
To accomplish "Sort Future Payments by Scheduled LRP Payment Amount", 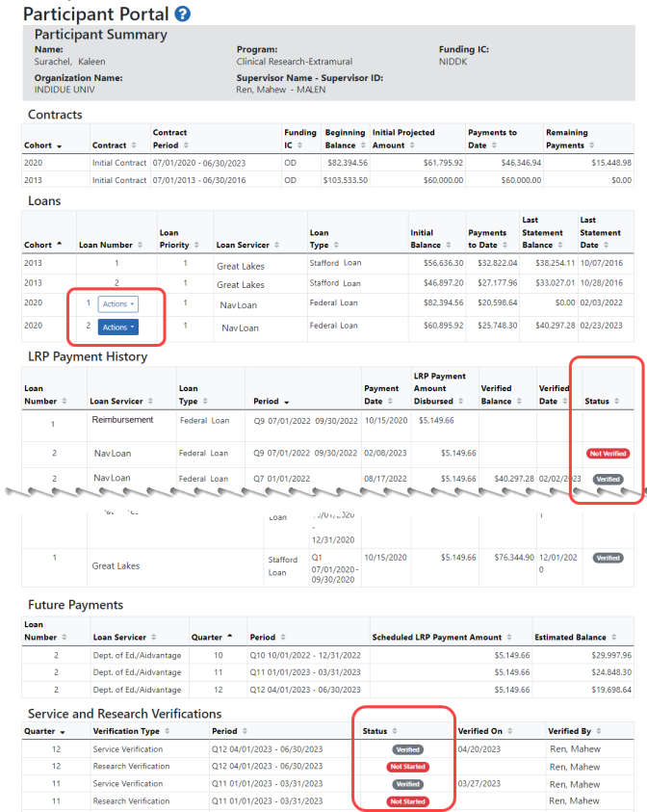I will coord(442,638).
